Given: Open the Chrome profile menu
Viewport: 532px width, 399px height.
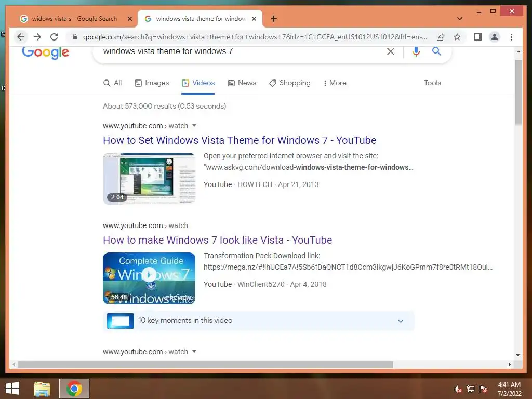Looking at the screenshot, I should (x=495, y=37).
